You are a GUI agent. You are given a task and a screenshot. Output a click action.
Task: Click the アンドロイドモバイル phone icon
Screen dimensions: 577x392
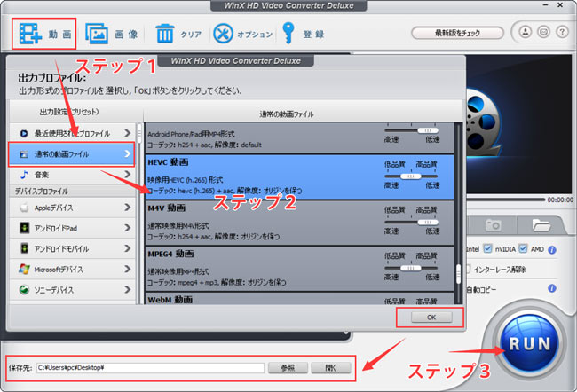click(24, 248)
